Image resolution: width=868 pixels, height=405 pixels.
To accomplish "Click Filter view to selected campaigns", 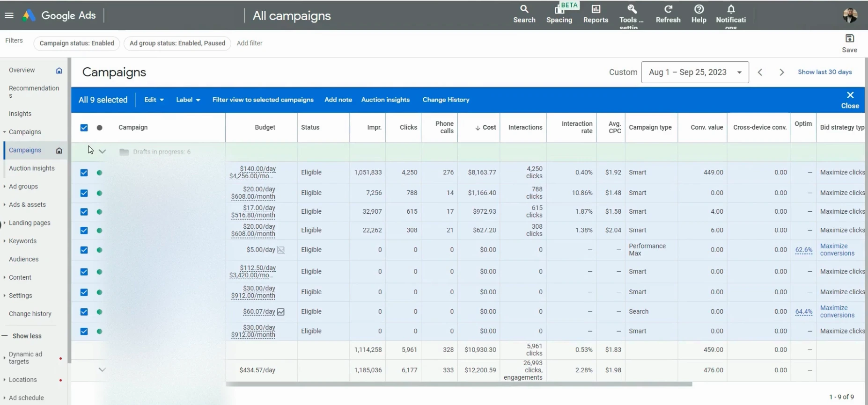I will [263, 100].
